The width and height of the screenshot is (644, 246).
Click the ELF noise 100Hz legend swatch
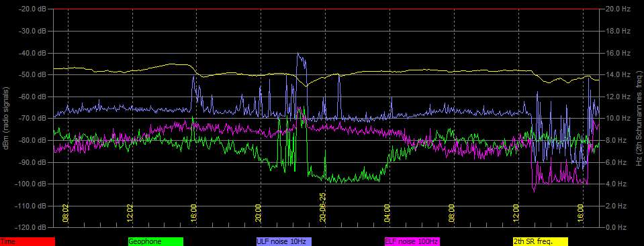pyautogui.click(x=412, y=242)
